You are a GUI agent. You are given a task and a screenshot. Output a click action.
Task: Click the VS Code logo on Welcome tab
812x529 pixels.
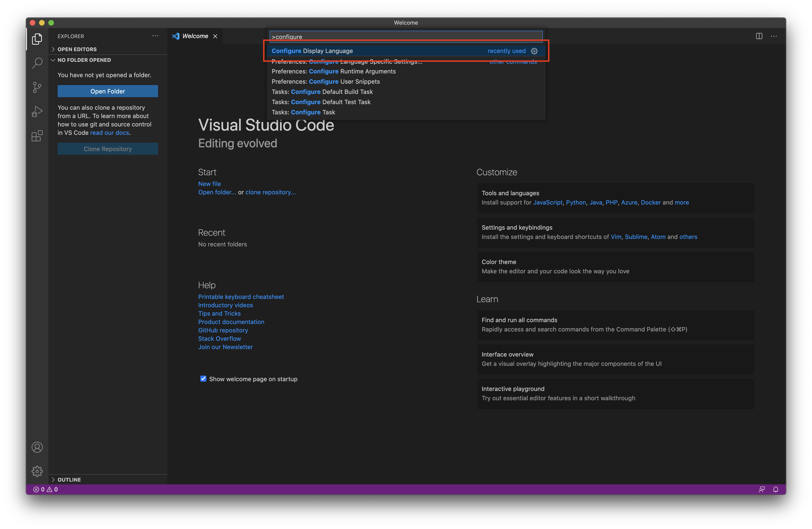pos(176,36)
